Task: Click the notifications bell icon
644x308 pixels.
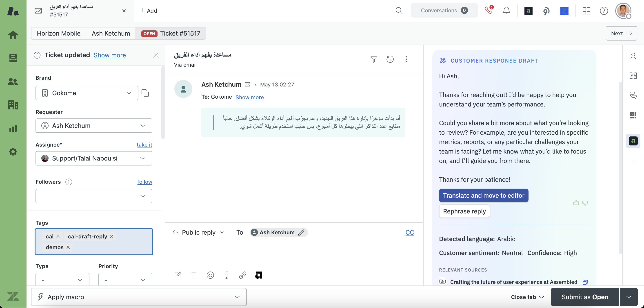Action: point(506,11)
